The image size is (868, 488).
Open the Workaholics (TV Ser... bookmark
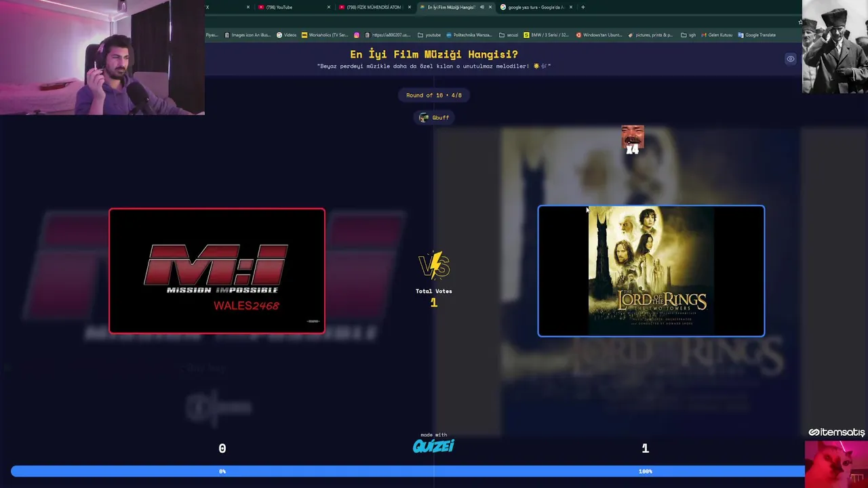(325, 35)
